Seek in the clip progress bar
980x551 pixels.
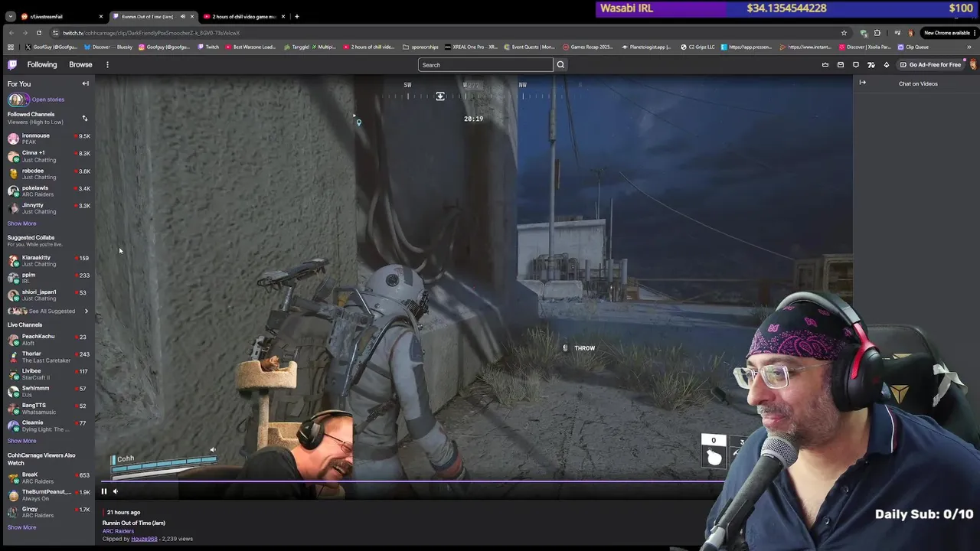coord(413,482)
